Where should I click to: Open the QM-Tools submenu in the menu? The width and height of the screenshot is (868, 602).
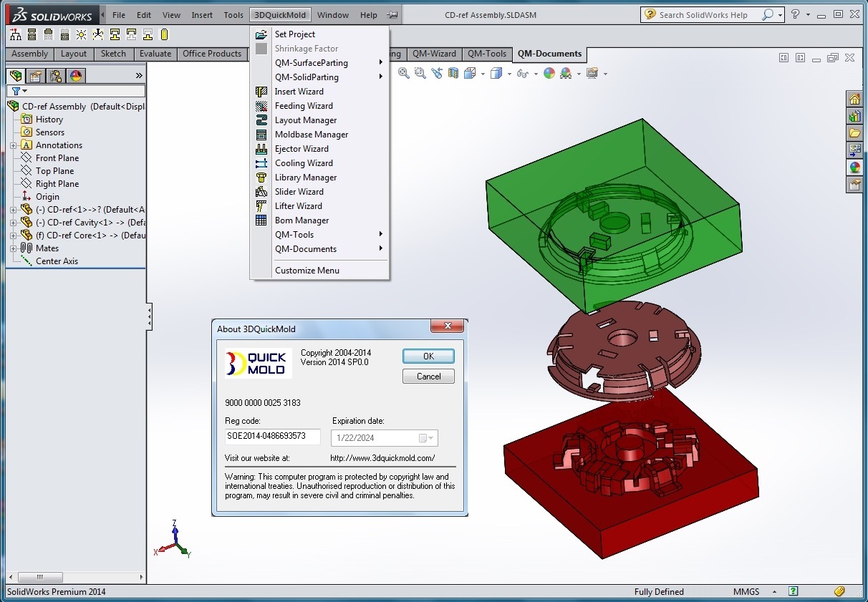(319, 235)
